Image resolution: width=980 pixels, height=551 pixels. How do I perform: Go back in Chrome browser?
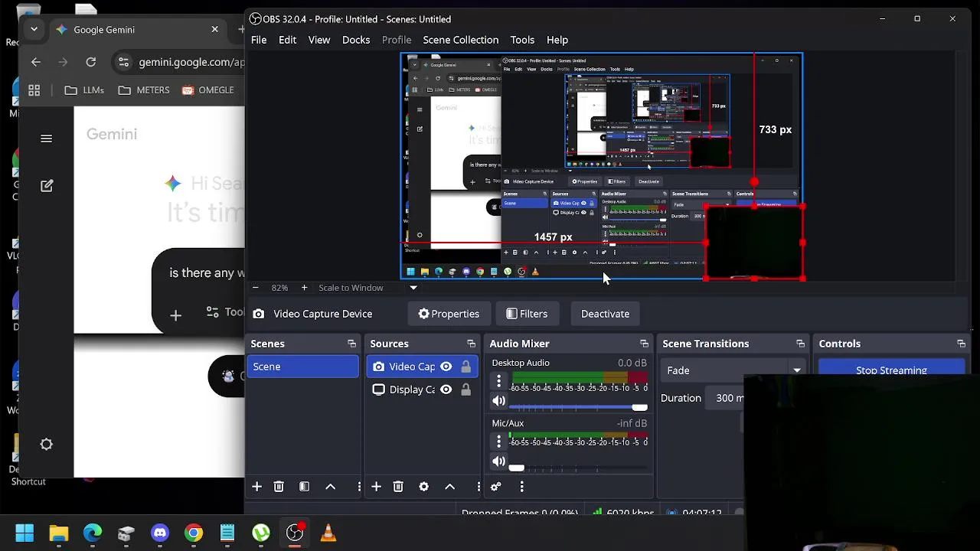(36, 62)
